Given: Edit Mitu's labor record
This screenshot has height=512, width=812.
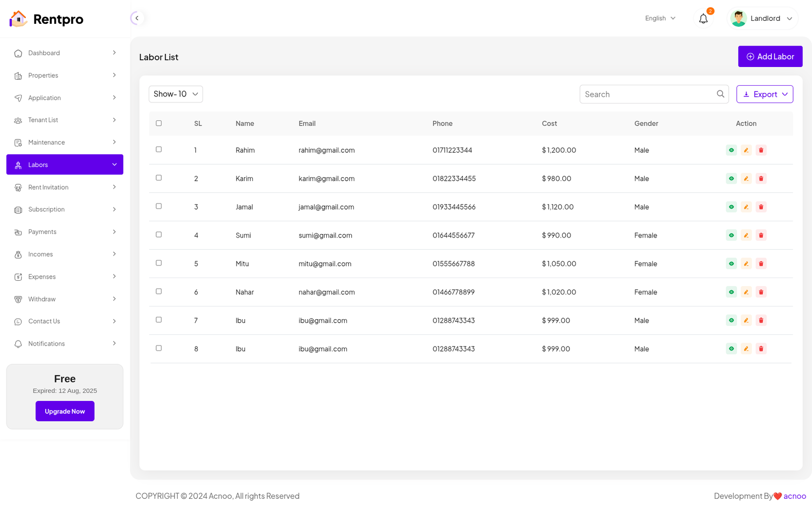Looking at the screenshot, I should pos(746,264).
